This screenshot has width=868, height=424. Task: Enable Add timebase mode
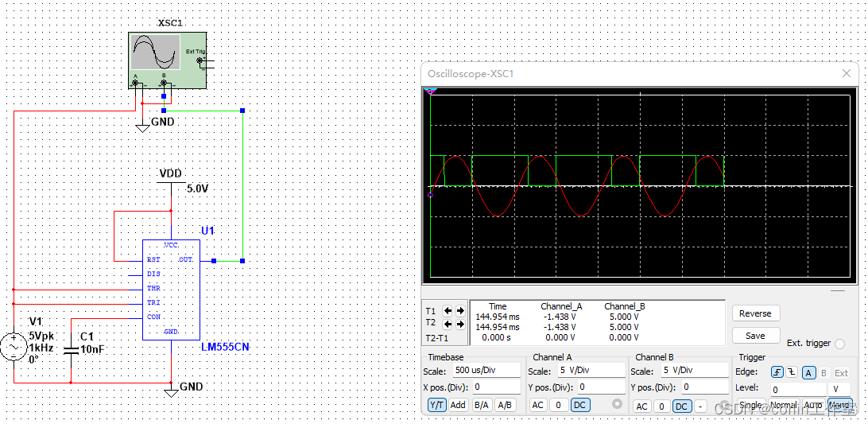[458, 405]
